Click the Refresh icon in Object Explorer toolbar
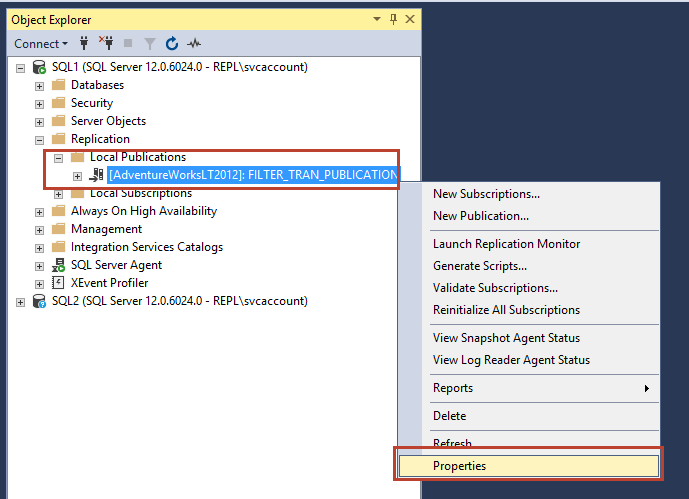Image resolution: width=689 pixels, height=499 pixels. (172, 44)
